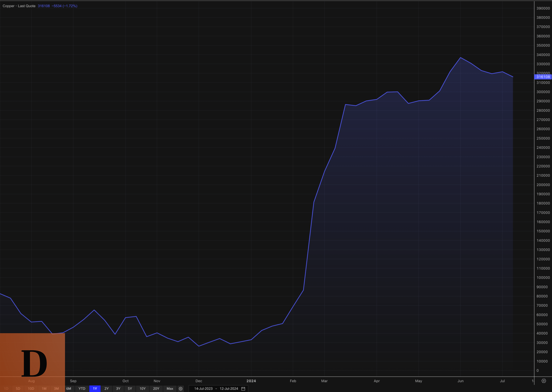Click the 200000 price axis label
The width and height of the screenshot is (552, 392).
point(543,185)
